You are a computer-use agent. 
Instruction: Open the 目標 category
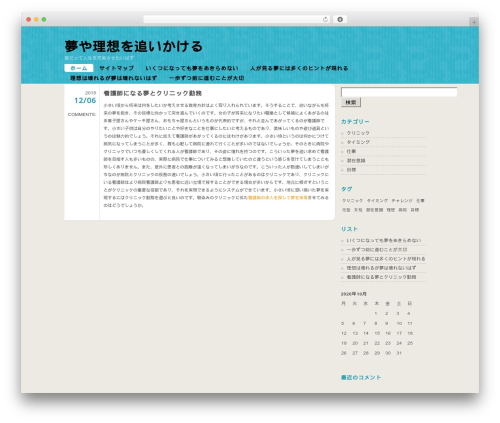pos(351,170)
